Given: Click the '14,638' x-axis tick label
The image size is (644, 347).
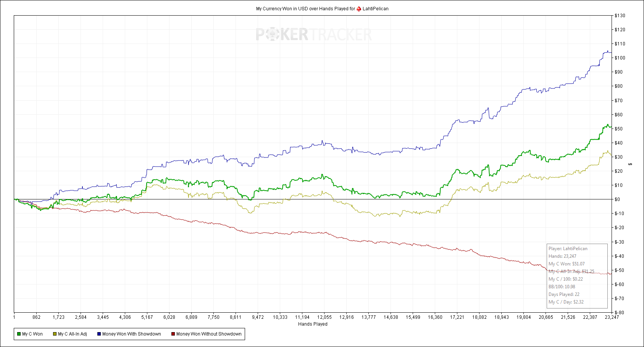Looking at the screenshot, I should (391, 317).
